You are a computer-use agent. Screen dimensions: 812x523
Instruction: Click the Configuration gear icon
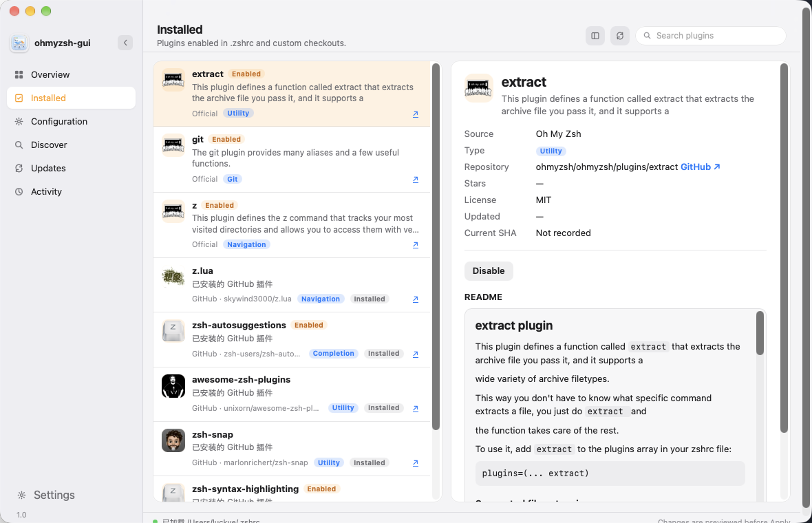pos(19,121)
